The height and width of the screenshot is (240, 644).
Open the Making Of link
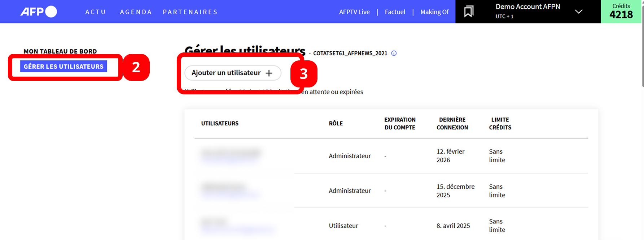tap(434, 12)
